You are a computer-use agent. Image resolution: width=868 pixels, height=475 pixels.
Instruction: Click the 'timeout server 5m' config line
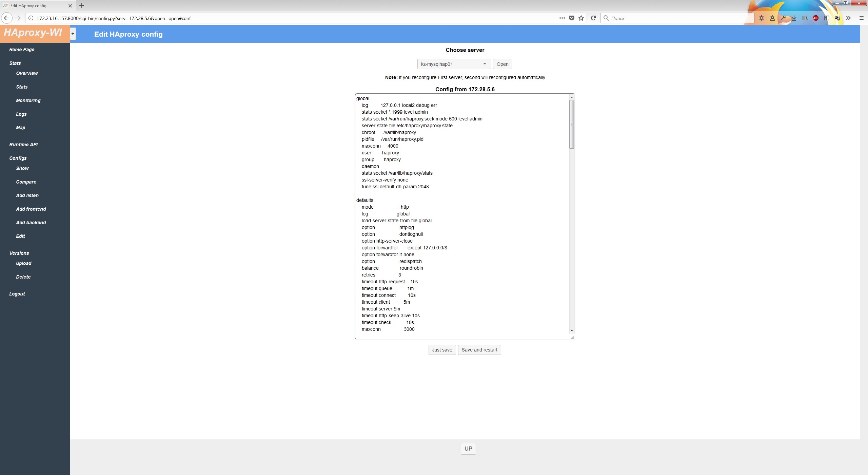point(381,309)
